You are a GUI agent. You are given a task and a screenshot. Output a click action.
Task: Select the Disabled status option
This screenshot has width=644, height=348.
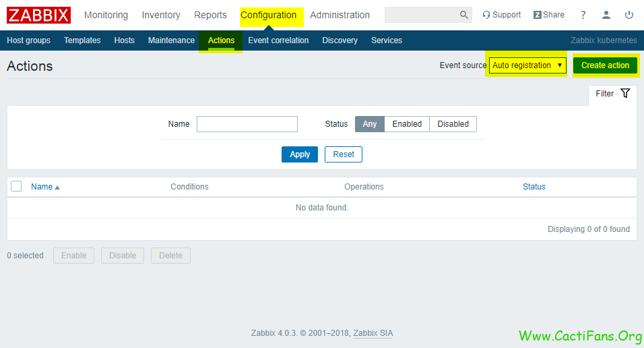point(453,124)
